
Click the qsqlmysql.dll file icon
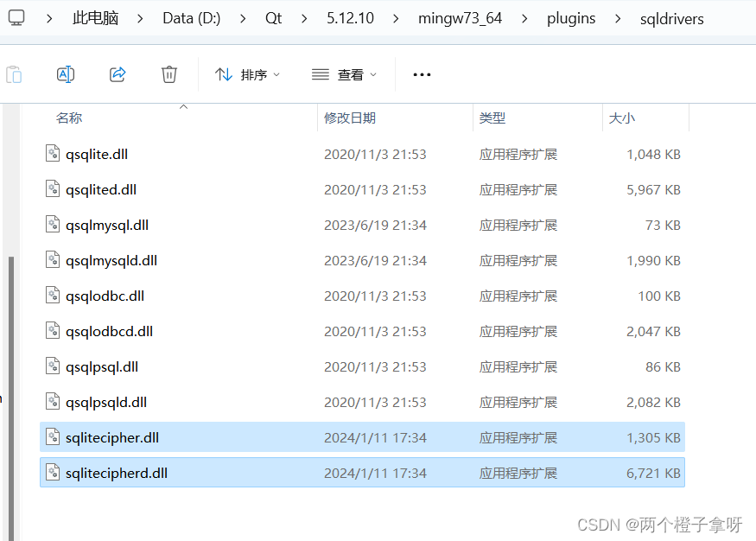pos(52,225)
